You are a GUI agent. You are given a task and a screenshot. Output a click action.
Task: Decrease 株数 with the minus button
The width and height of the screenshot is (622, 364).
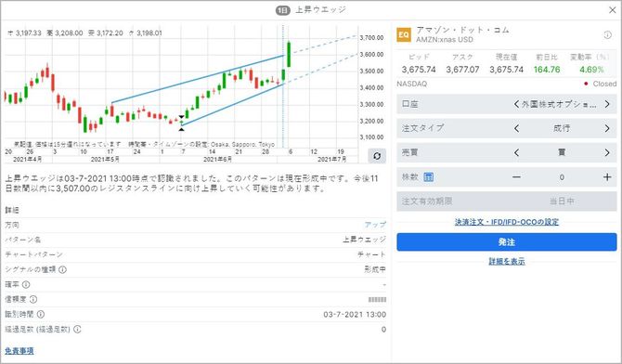(x=516, y=177)
